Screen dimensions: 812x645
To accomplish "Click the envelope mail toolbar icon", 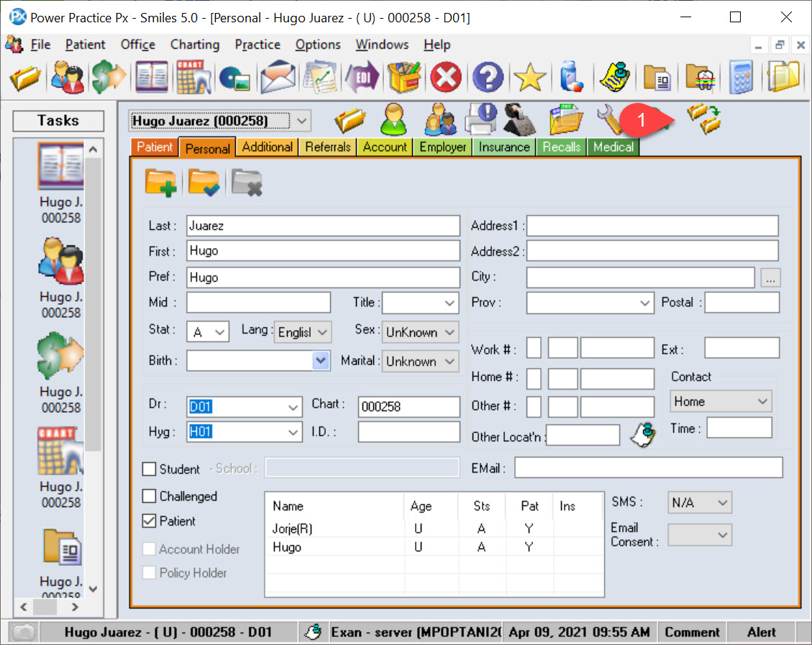I will (278, 78).
